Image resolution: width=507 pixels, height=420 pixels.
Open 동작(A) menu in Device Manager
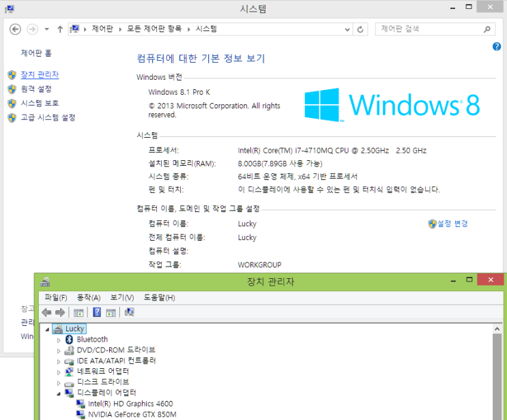[x=89, y=297]
